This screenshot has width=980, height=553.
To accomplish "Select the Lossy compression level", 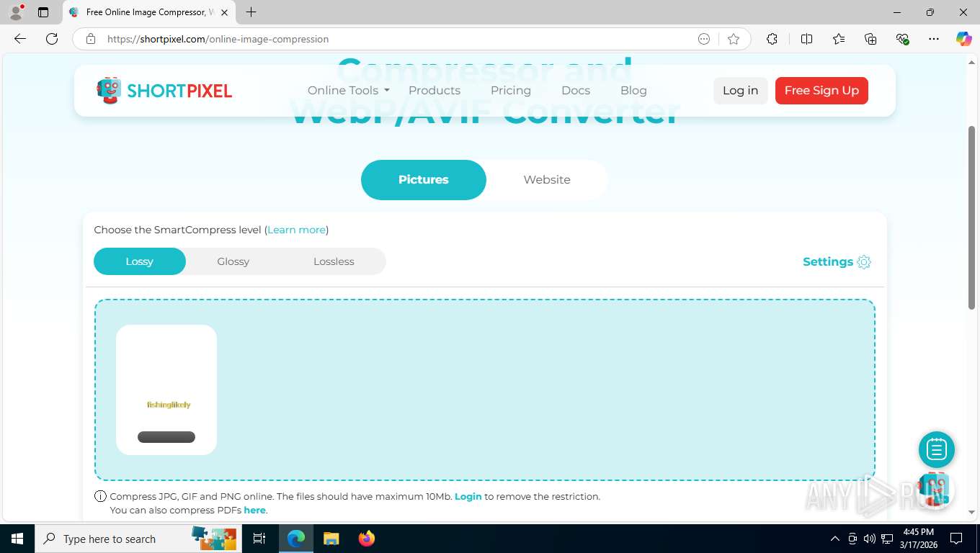I will coord(140,261).
